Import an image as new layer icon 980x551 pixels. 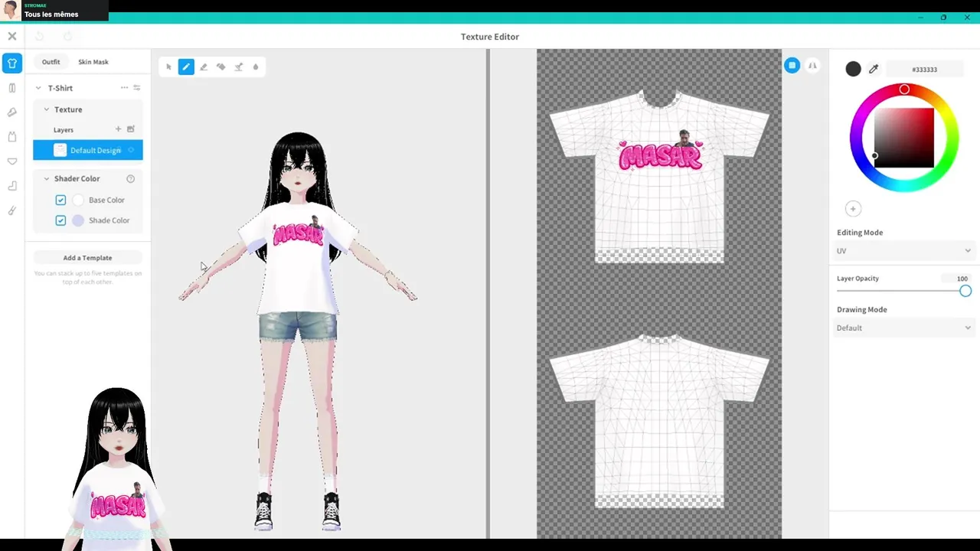pyautogui.click(x=130, y=129)
